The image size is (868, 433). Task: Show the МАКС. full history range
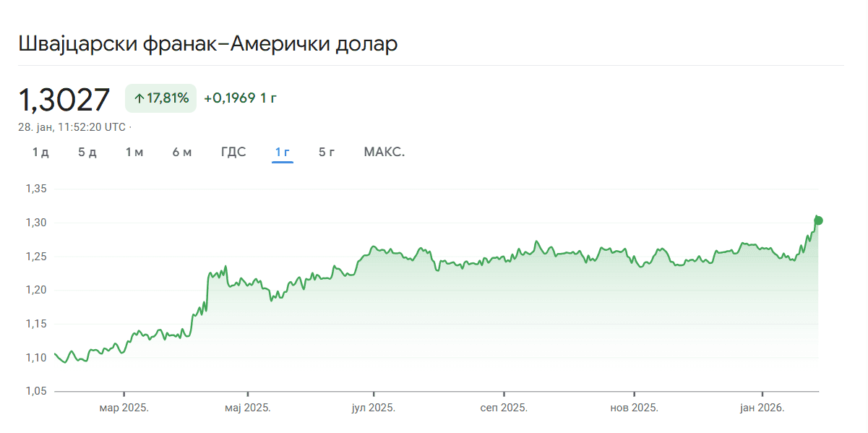pyautogui.click(x=384, y=152)
